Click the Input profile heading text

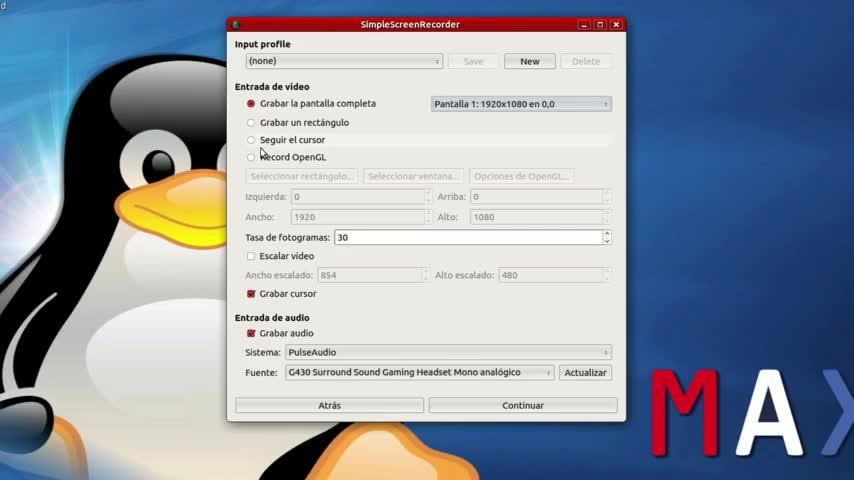[263, 44]
